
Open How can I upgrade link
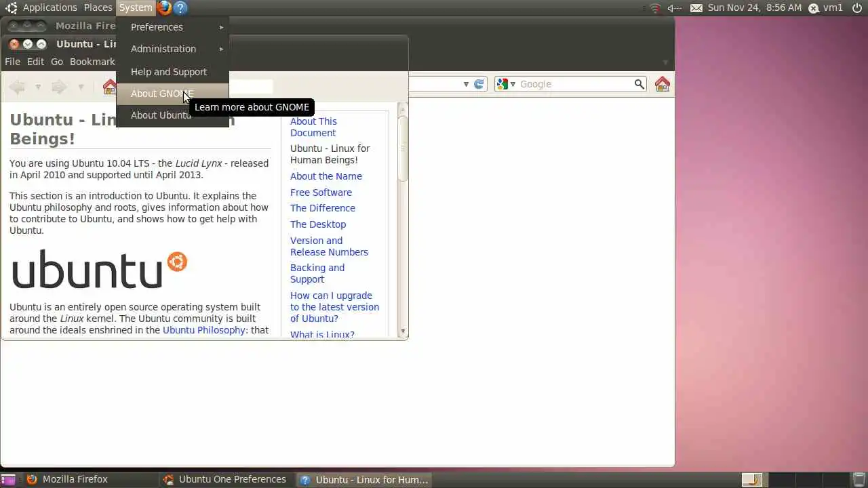pos(334,307)
